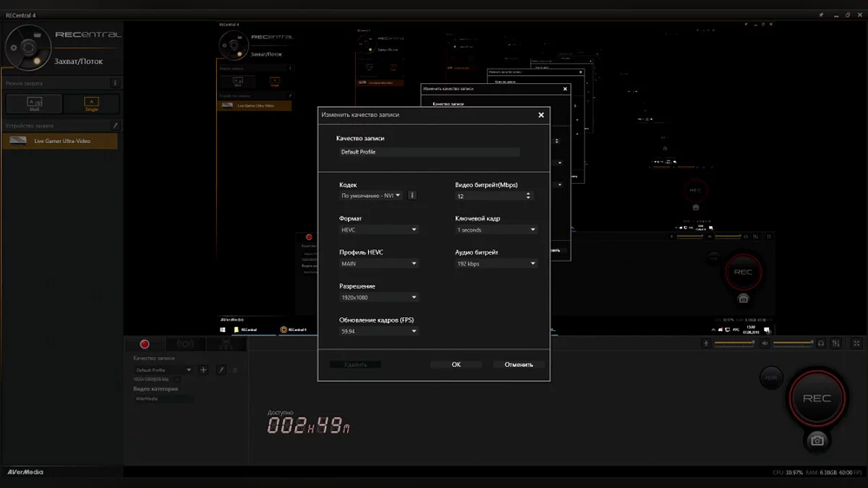Click the greyed-out Delete button in the dialog
This screenshot has height=488, width=868.
point(355,364)
